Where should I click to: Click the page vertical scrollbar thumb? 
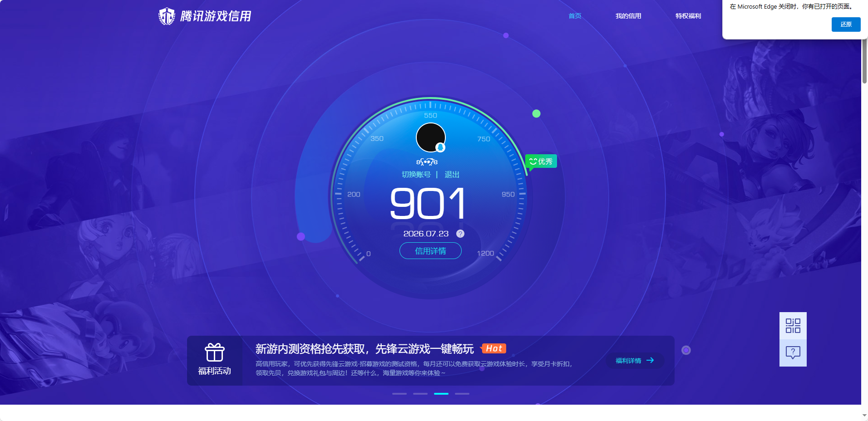coord(864,61)
